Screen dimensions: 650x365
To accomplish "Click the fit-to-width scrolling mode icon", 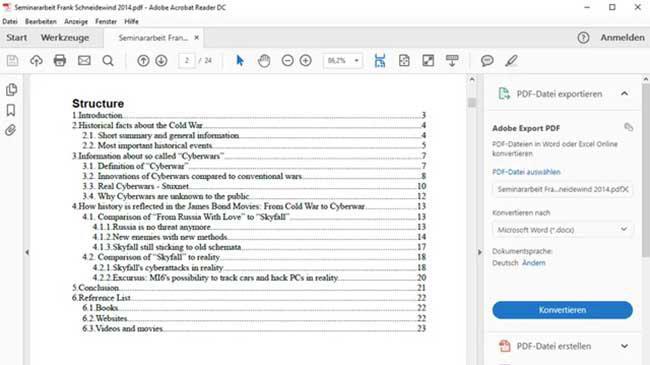I will (380, 61).
